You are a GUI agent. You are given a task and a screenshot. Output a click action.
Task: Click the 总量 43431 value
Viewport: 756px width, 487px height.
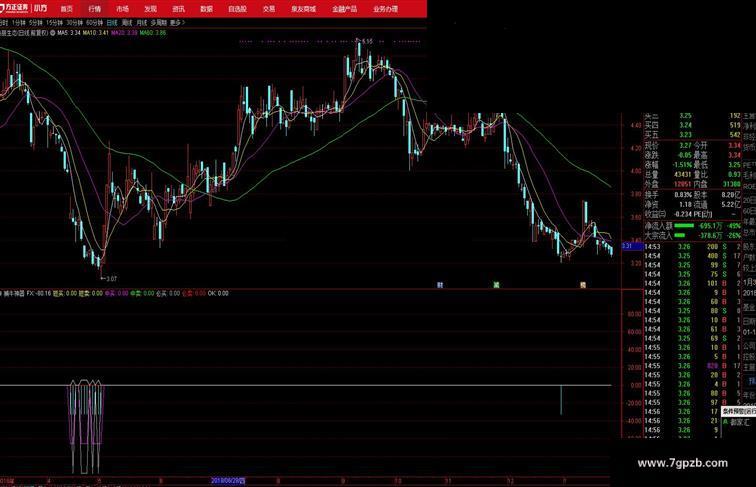tap(683, 175)
